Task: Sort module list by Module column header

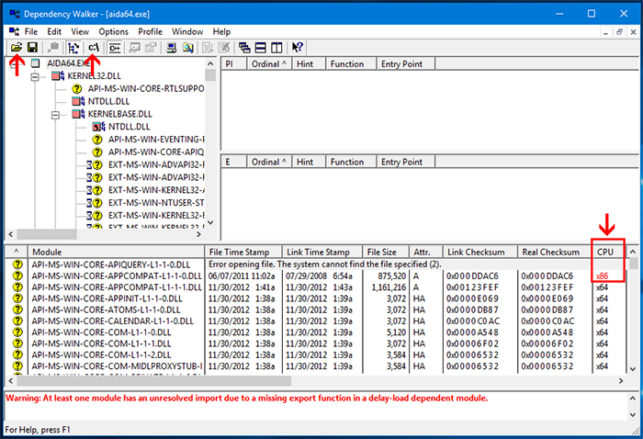Action: pyautogui.click(x=116, y=252)
